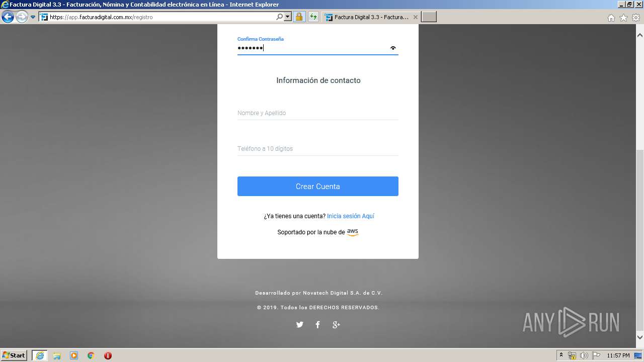The width and height of the screenshot is (644, 362).
Task: Click the refresh page icon
Action: coord(313,17)
